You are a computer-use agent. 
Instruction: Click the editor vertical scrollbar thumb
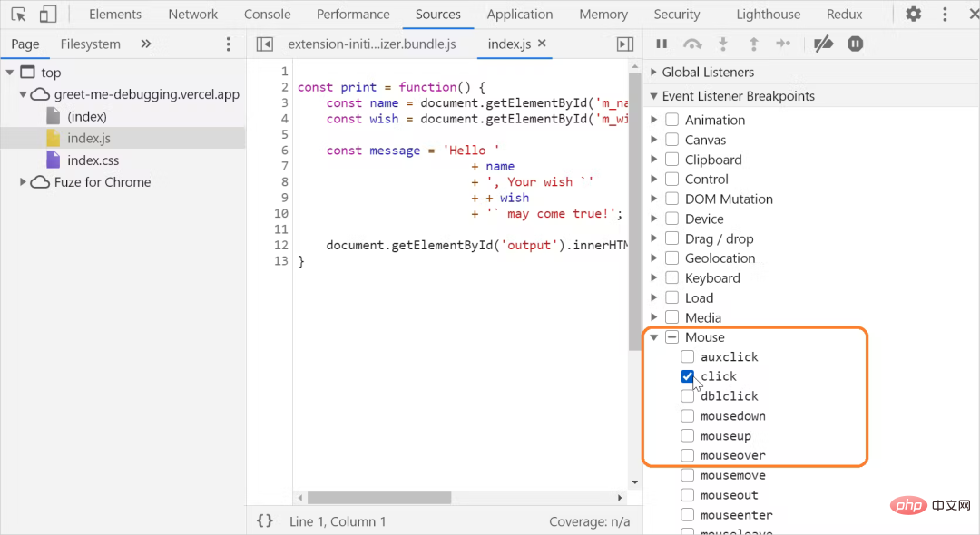coord(634,212)
